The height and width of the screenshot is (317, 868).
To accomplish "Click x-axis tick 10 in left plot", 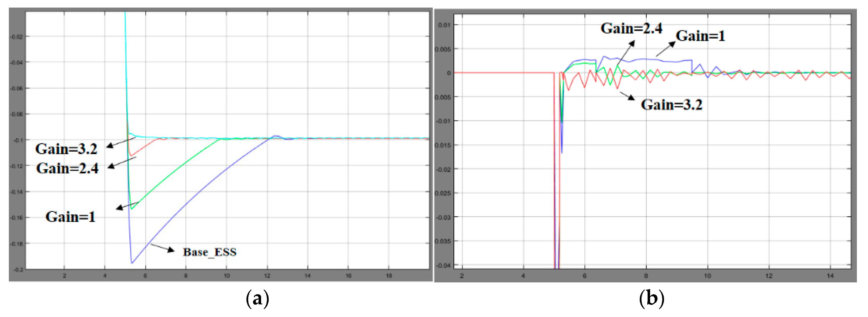I will click(x=227, y=276).
